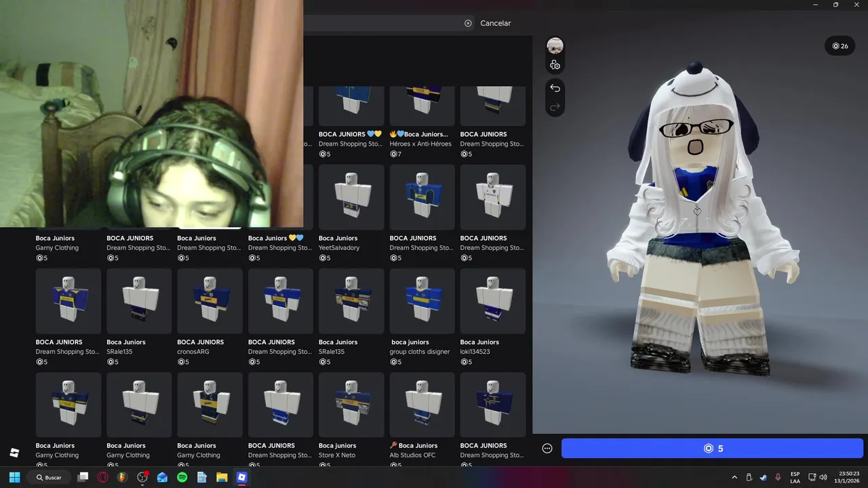This screenshot has width=868, height=488.
Task: Change the ESP LAA keyboard language
Action: tap(795, 477)
